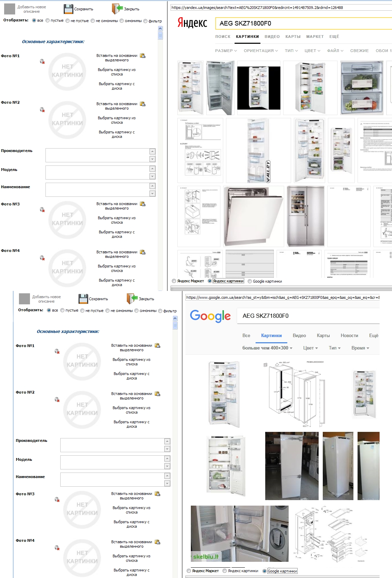Click 'Выбрать картинку с диска' for Фото №2, Yandex-side form
This screenshot has width=392, height=578.
[x=117, y=134]
